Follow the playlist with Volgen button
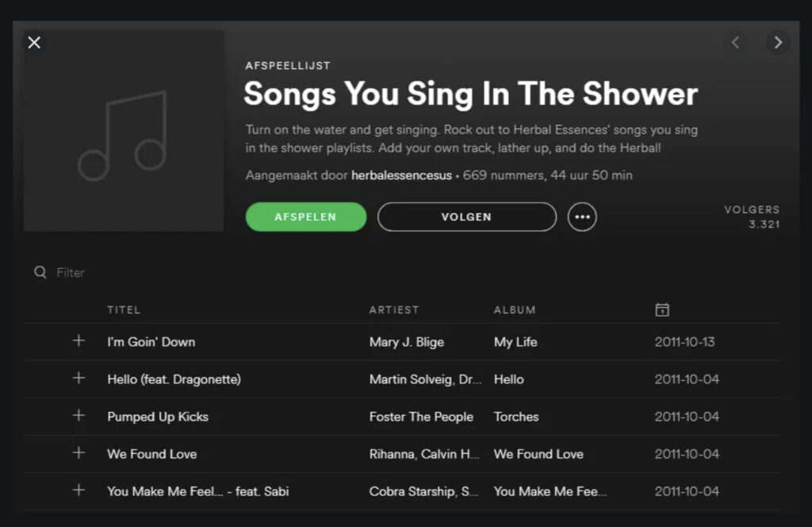 466,217
